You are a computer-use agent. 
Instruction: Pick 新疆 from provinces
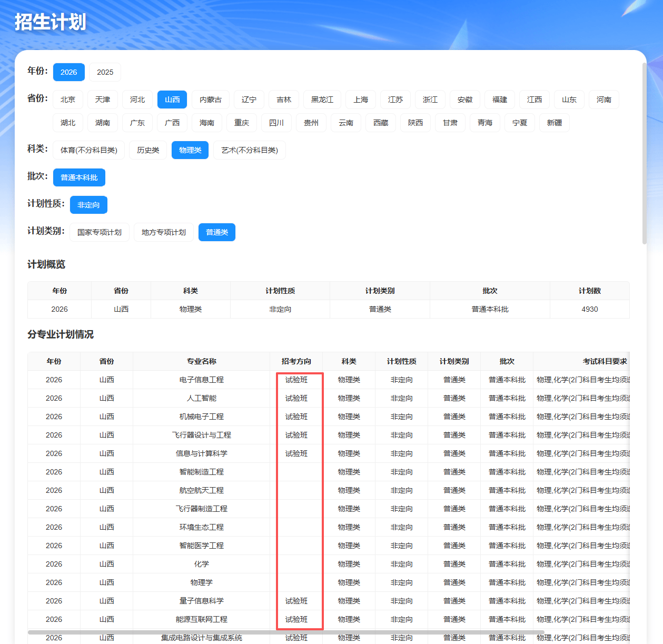point(555,123)
